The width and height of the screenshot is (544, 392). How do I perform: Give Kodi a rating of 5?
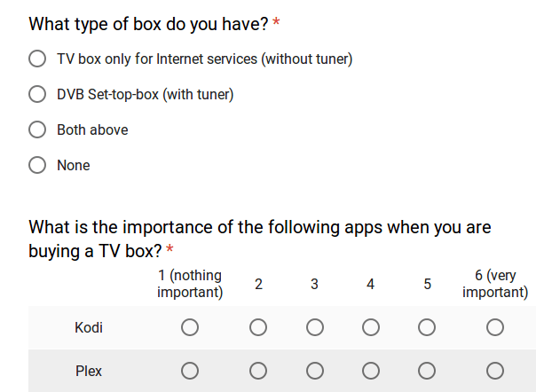click(427, 327)
